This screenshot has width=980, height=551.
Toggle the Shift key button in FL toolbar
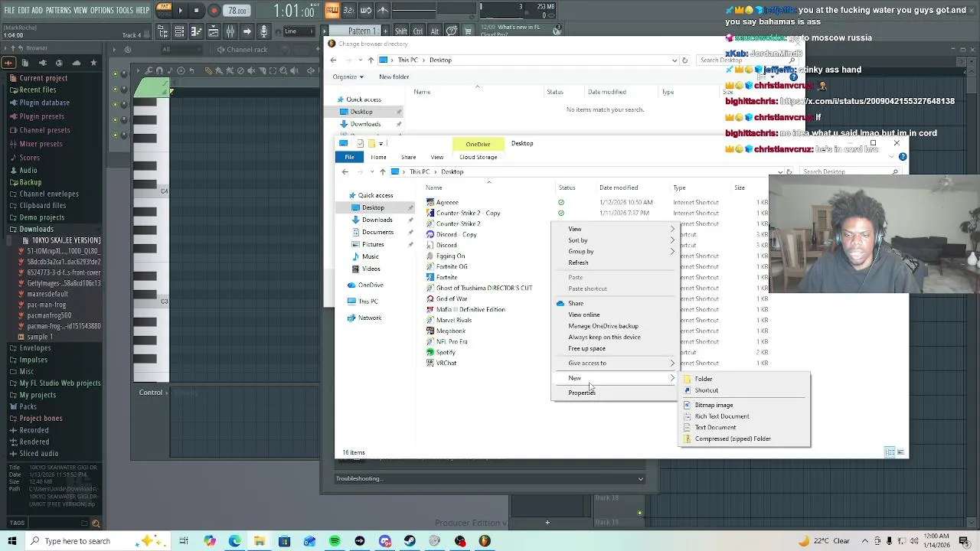(401, 31)
